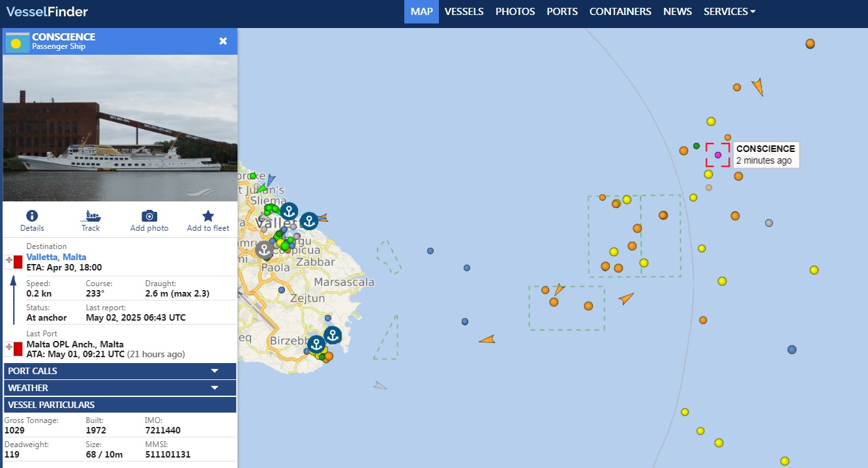Click the Track ship icon

point(91,217)
